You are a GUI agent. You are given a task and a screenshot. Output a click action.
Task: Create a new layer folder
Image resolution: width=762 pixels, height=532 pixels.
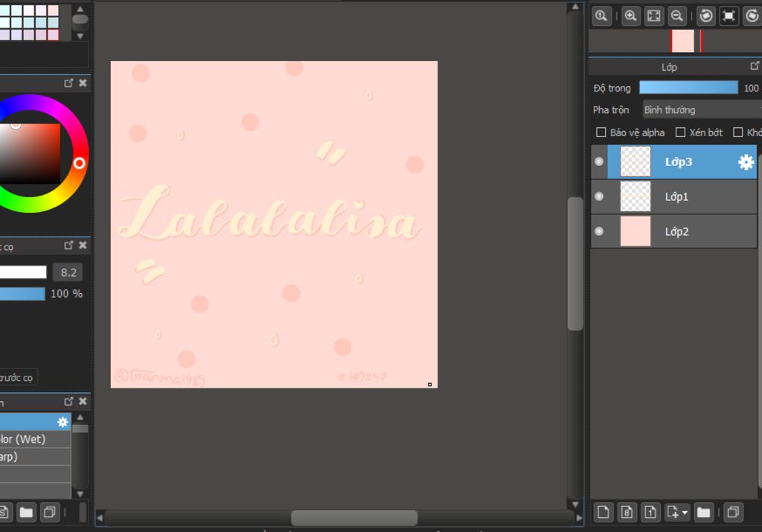pos(703,512)
